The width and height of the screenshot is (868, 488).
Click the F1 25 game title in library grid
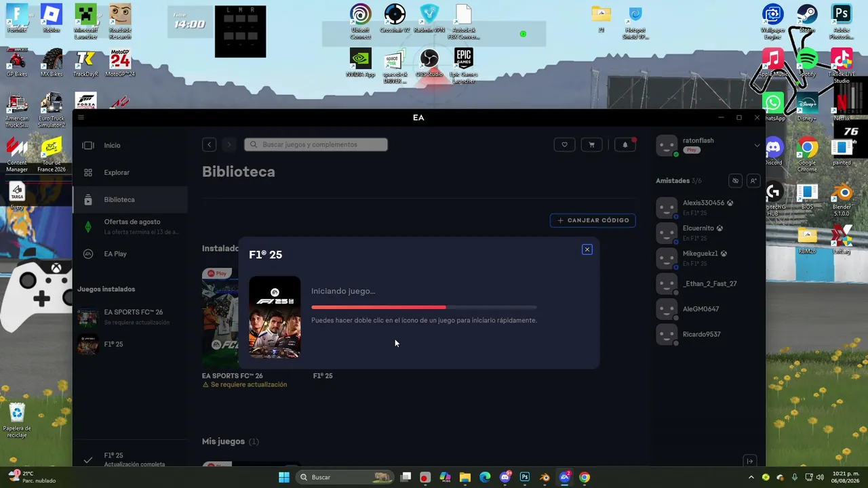point(323,375)
